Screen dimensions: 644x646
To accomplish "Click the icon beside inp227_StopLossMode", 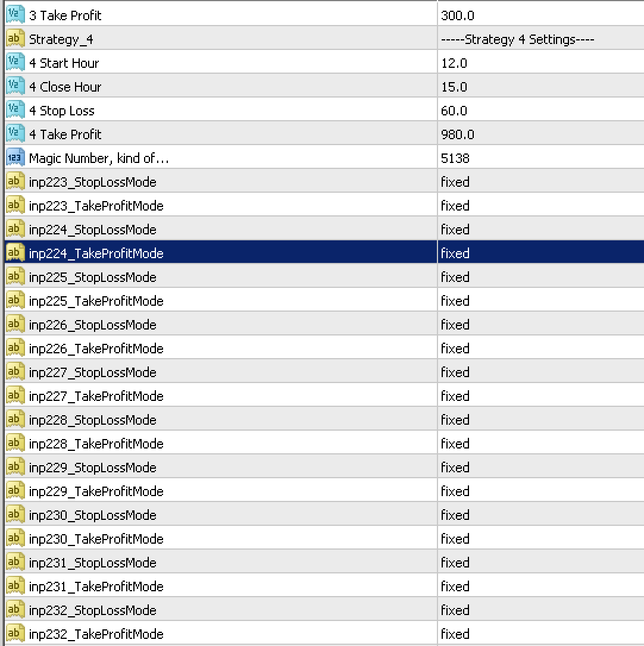I will click(x=15, y=372).
